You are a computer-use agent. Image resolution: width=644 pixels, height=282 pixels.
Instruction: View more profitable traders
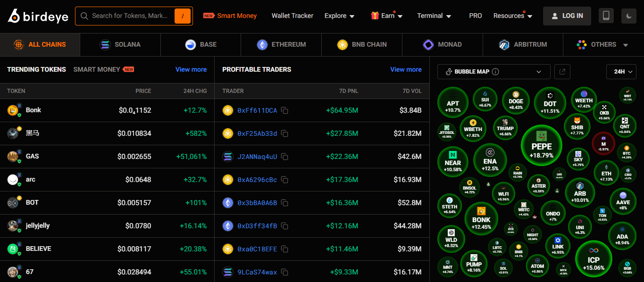[x=406, y=69]
